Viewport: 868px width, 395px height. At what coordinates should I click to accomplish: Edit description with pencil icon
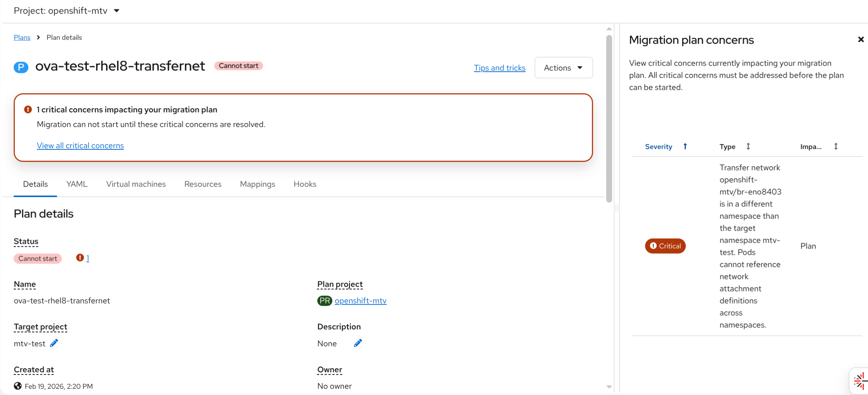tap(358, 343)
